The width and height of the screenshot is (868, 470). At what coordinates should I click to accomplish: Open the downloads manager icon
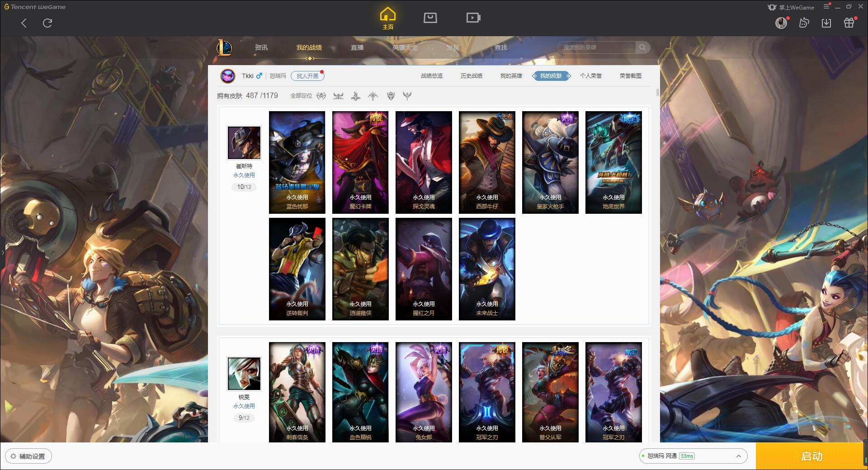point(826,23)
